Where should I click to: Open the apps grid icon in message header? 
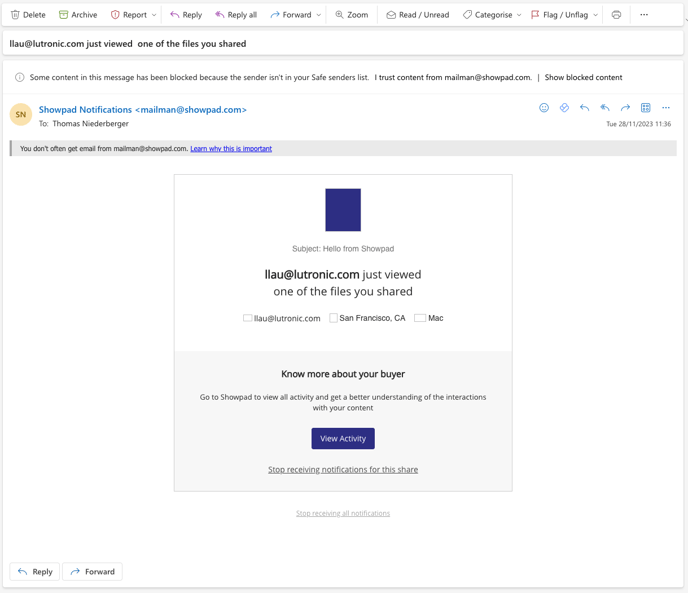[645, 108]
